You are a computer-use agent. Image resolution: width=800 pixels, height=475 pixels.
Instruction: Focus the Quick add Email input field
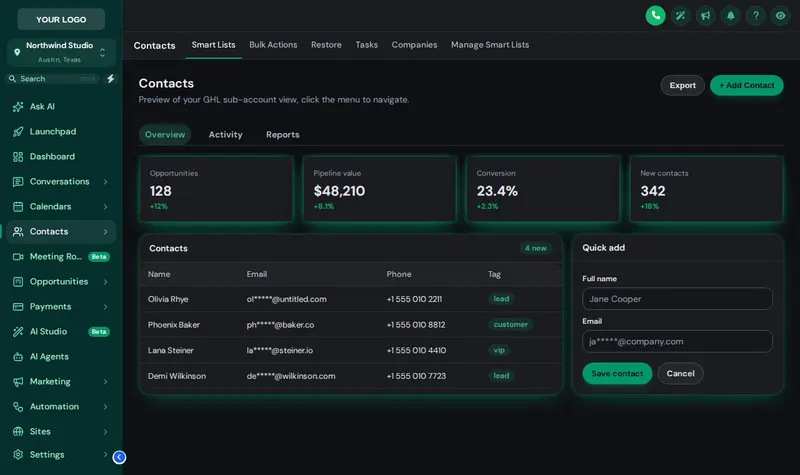[x=677, y=341]
